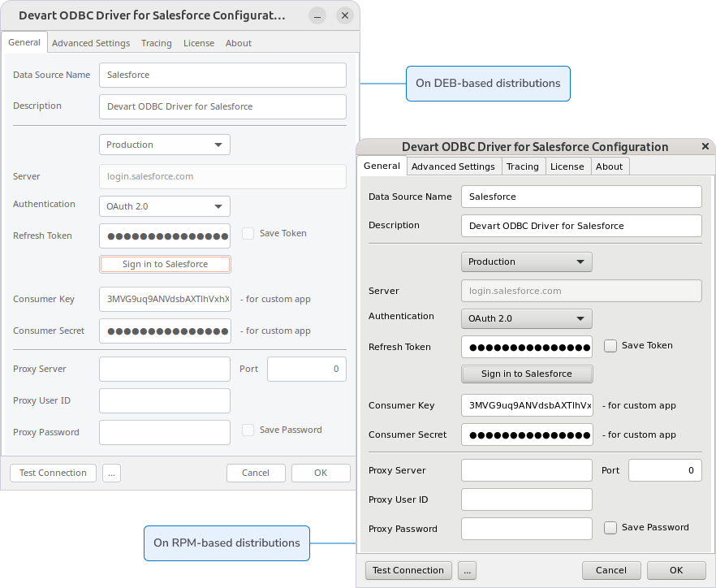Check Save Token in the DEB-based dialog
Viewport: 716px width, 588px height.
point(248,234)
